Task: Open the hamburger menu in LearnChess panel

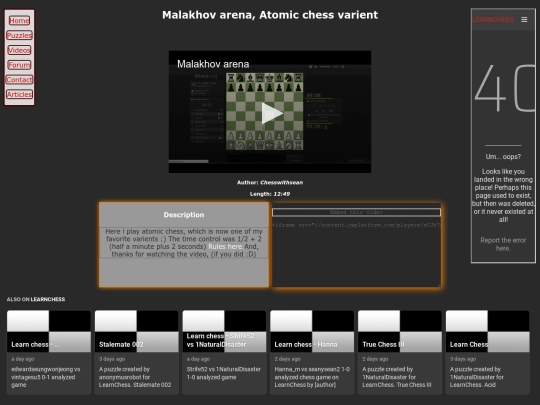Action: tap(524, 20)
